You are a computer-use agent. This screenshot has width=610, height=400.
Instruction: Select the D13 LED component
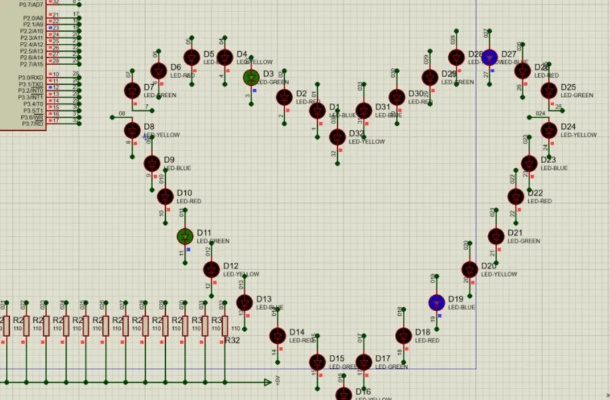(244, 302)
